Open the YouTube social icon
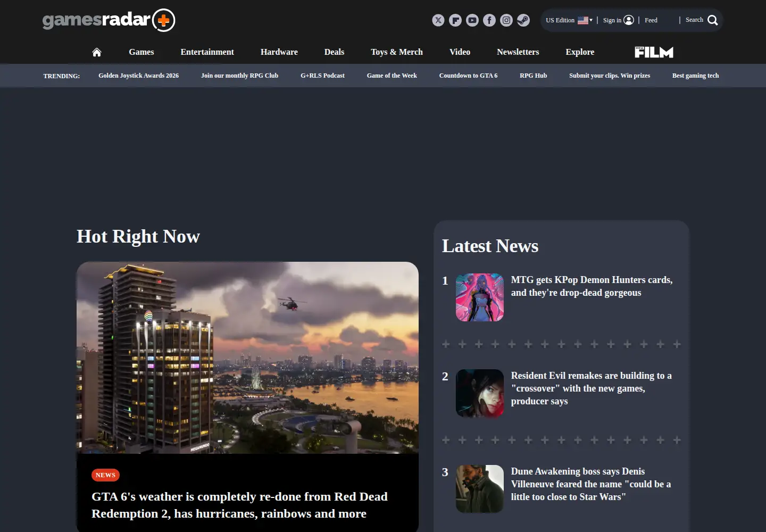Image resolution: width=766 pixels, height=532 pixels. tap(472, 20)
